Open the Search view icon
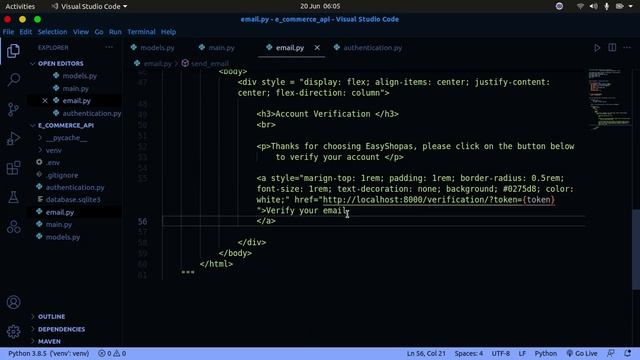The image size is (640, 360). pyautogui.click(x=13, y=80)
